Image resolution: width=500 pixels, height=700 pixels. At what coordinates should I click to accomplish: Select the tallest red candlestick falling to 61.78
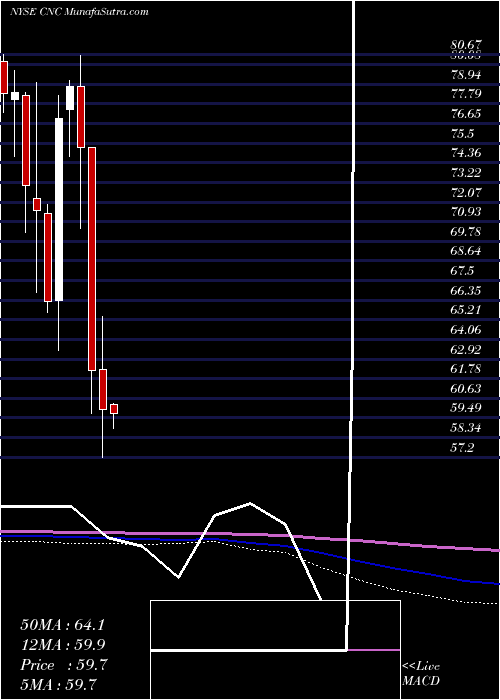(92, 258)
